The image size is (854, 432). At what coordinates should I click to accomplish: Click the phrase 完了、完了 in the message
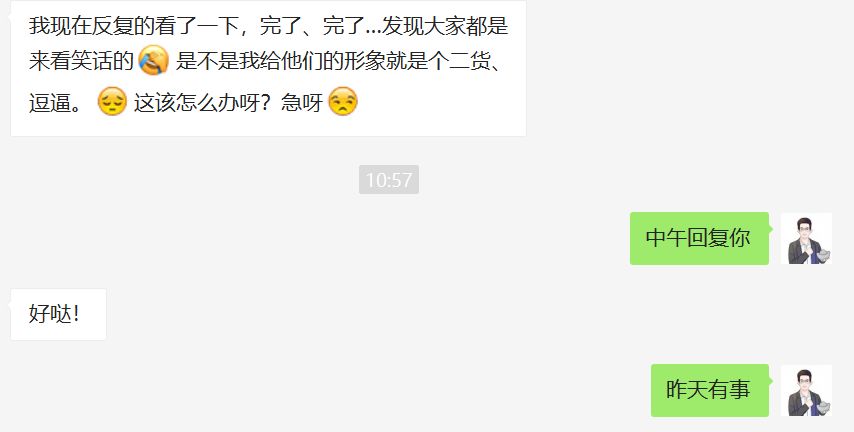coord(312,26)
